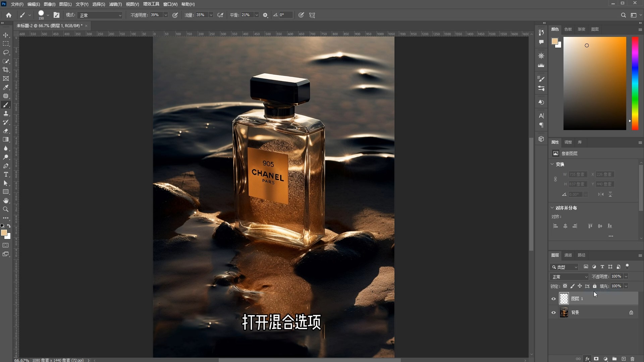
Task: Toggle pressure for size
Action: pos(301,15)
